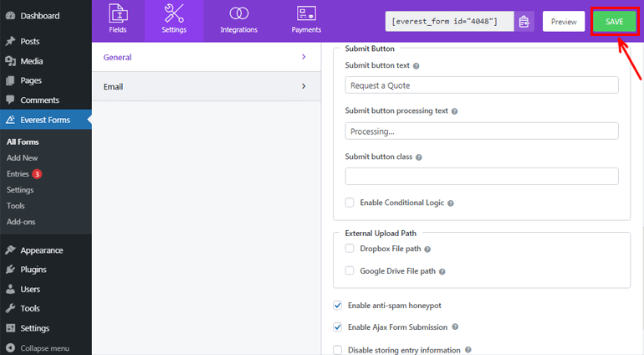Viewport: 644px width, 355px height.
Task: Open the Payments card icon tab
Action: tap(306, 13)
